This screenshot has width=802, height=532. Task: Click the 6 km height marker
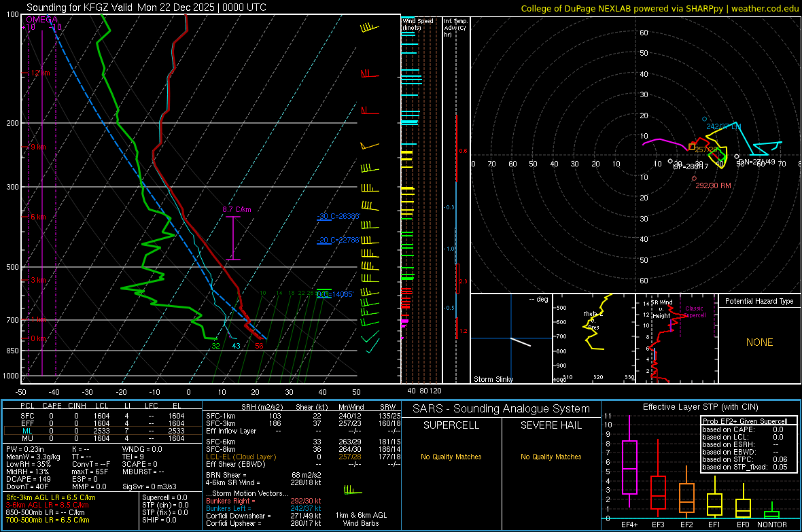click(x=38, y=217)
